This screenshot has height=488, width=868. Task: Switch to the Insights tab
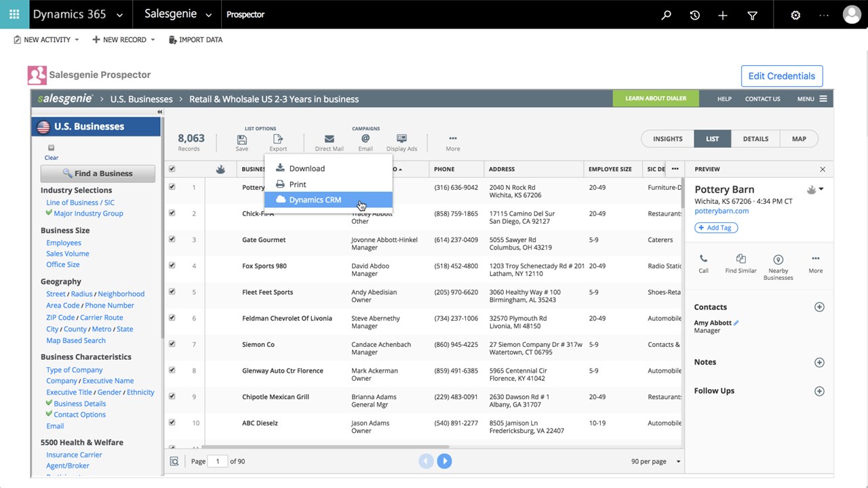[667, 139]
